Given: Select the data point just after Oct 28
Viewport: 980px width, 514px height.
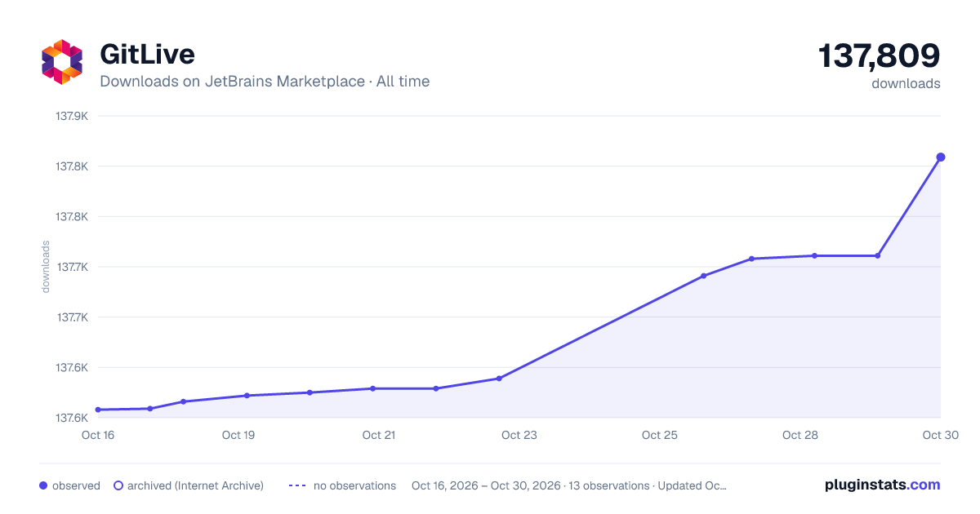Looking at the screenshot, I should (x=814, y=255).
